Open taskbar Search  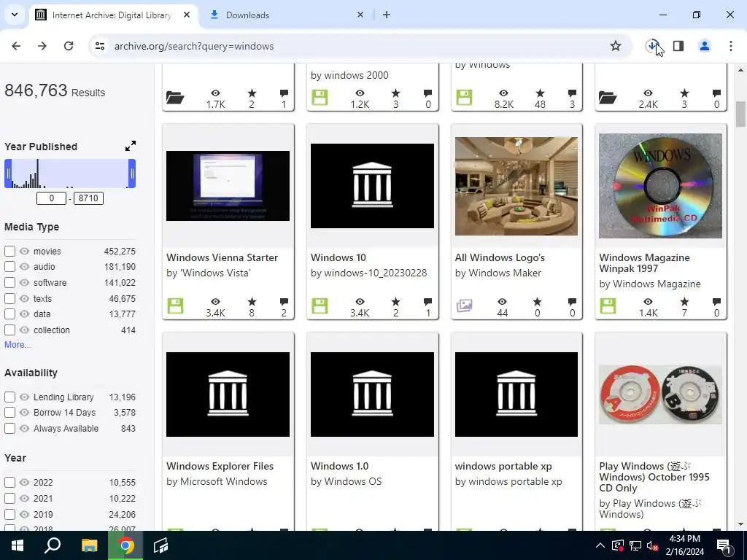tap(53, 545)
